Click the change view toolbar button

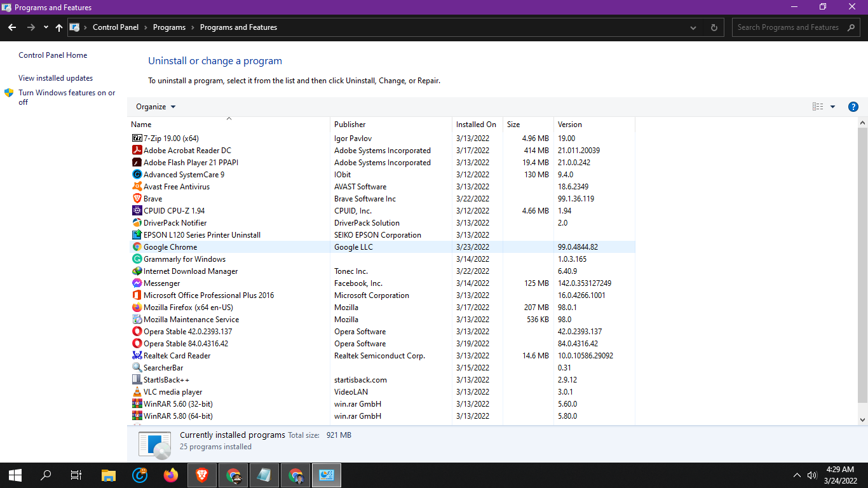(818, 107)
